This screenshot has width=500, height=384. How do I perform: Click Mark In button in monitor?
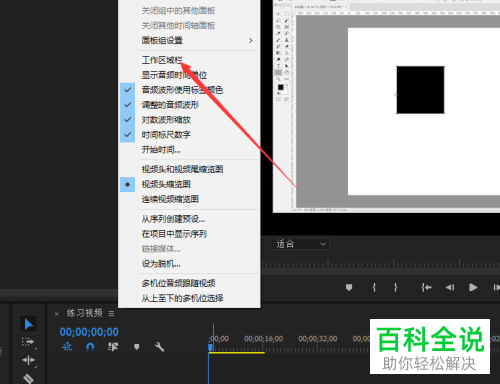pos(374,287)
